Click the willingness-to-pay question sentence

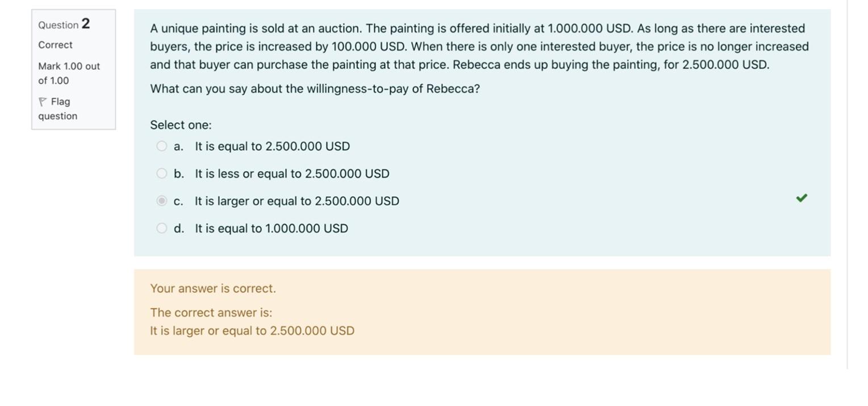315,89
